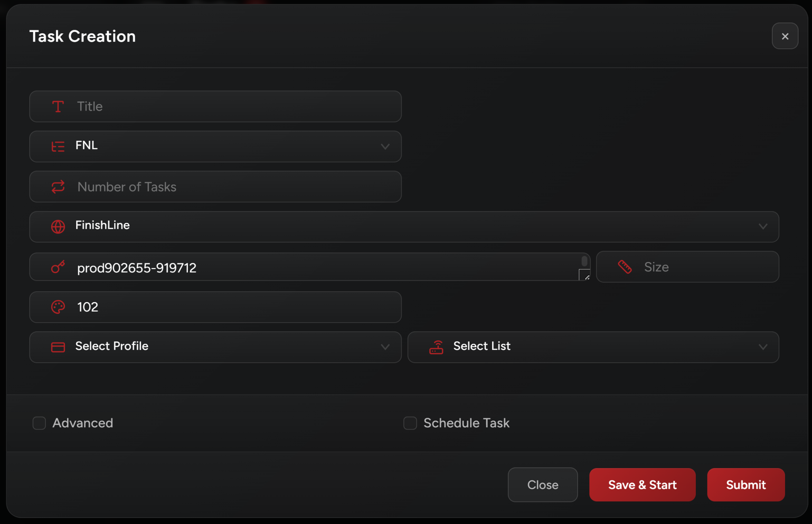Click the Close button in footer
This screenshot has width=812, height=524.
[x=542, y=485]
